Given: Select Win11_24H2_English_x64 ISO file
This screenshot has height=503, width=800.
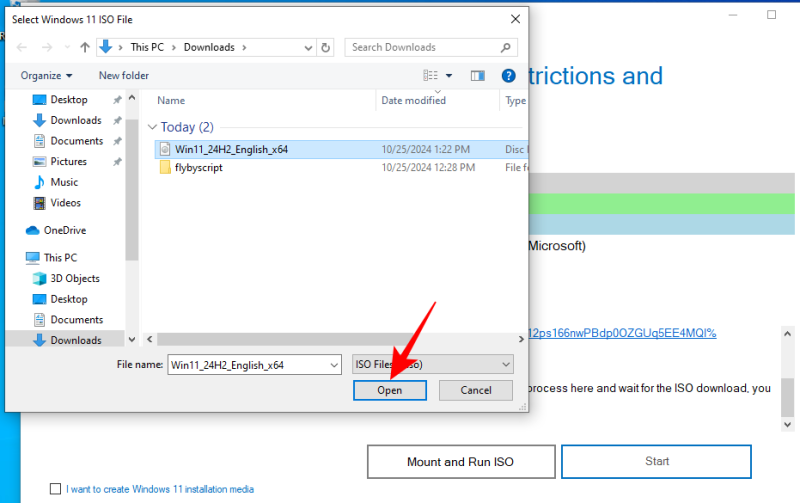Looking at the screenshot, I should tap(231, 149).
